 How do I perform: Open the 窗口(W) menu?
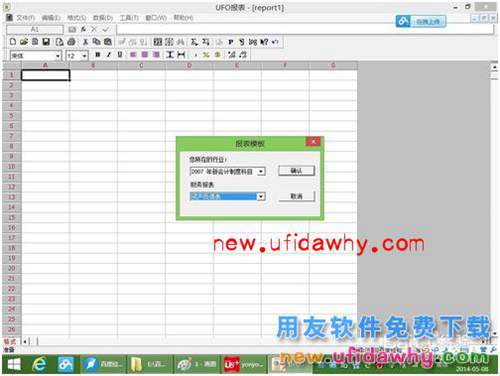tap(156, 17)
